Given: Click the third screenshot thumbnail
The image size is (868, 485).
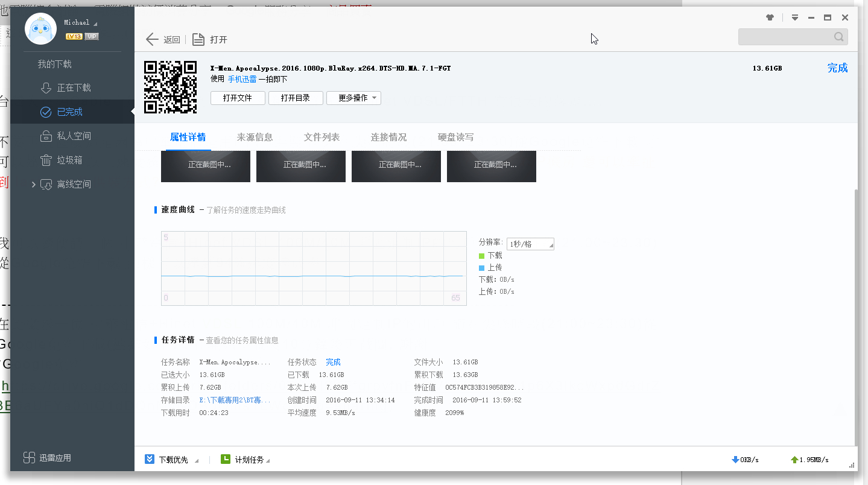Looking at the screenshot, I should coord(396,166).
